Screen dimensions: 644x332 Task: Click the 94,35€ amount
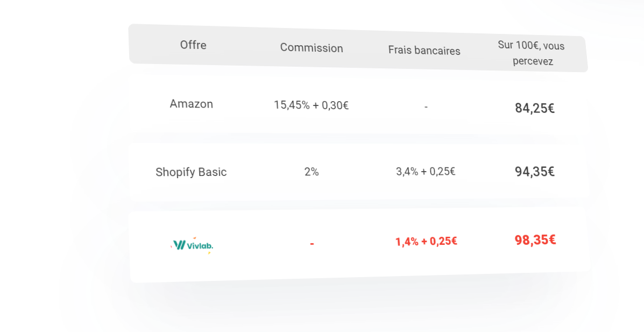[535, 171]
